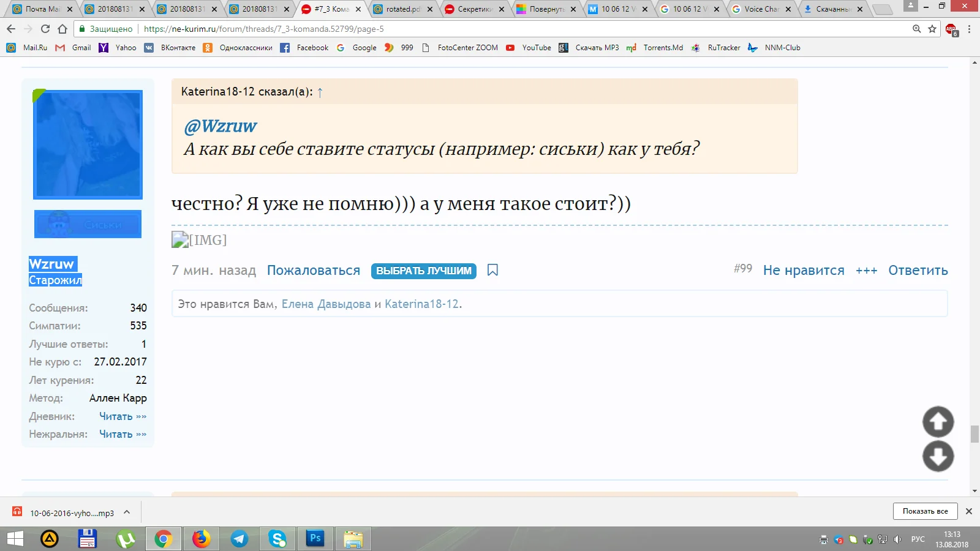Image resolution: width=980 pixels, height=551 pixels.
Task: Click the +++ link on the post
Action: pyautogui.click(x=867, y=271)
